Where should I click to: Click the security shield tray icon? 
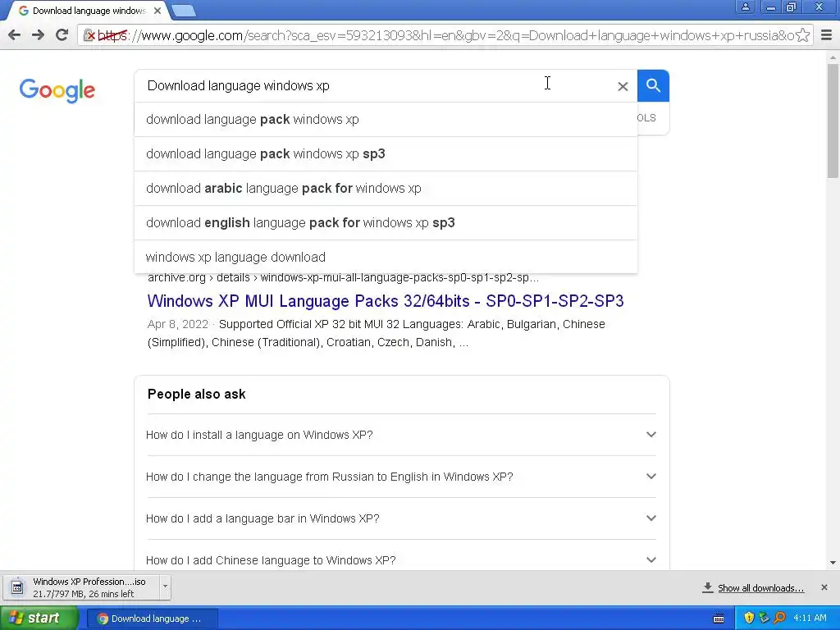tap(749, 619)
